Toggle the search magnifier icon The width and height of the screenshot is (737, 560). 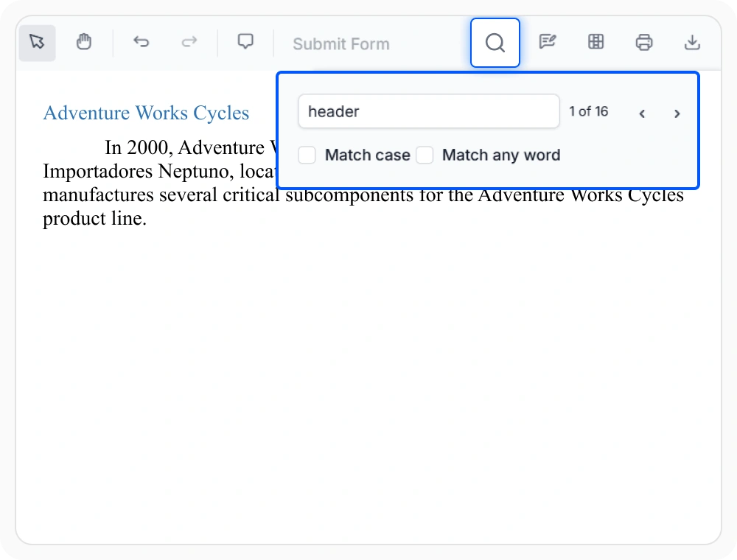coord(495,43)
